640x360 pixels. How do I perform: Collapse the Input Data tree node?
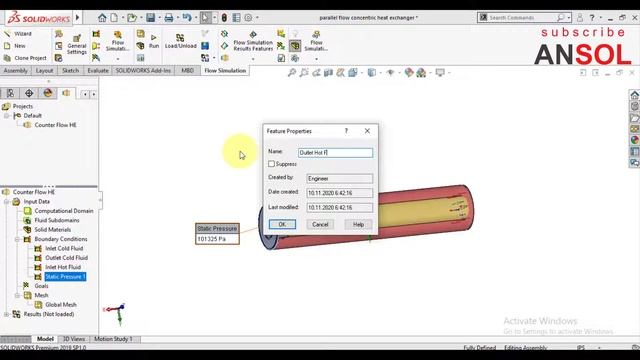coord(7,202)
